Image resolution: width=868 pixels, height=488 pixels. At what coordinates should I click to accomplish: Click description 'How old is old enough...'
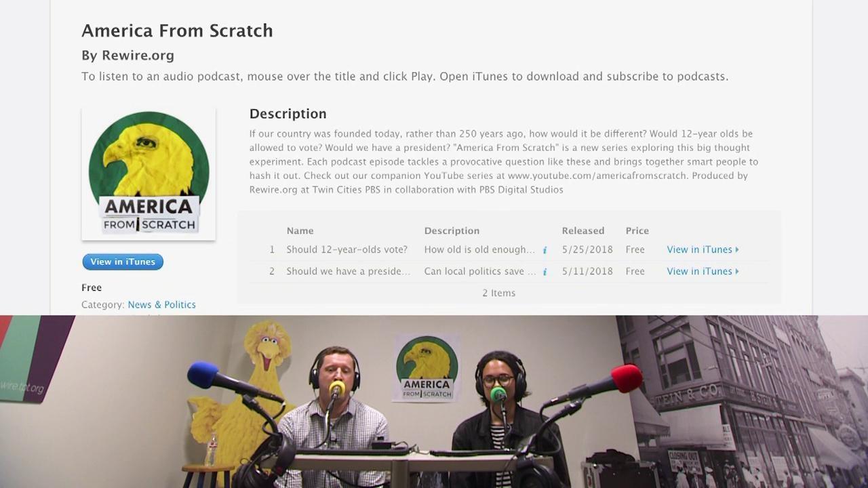pos(479,249)
